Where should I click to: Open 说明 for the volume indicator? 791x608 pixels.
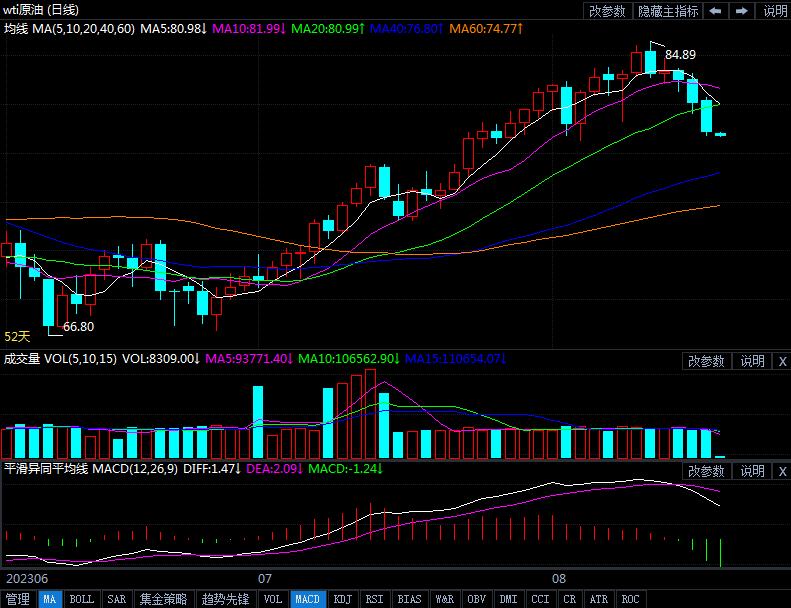[752, 361]
